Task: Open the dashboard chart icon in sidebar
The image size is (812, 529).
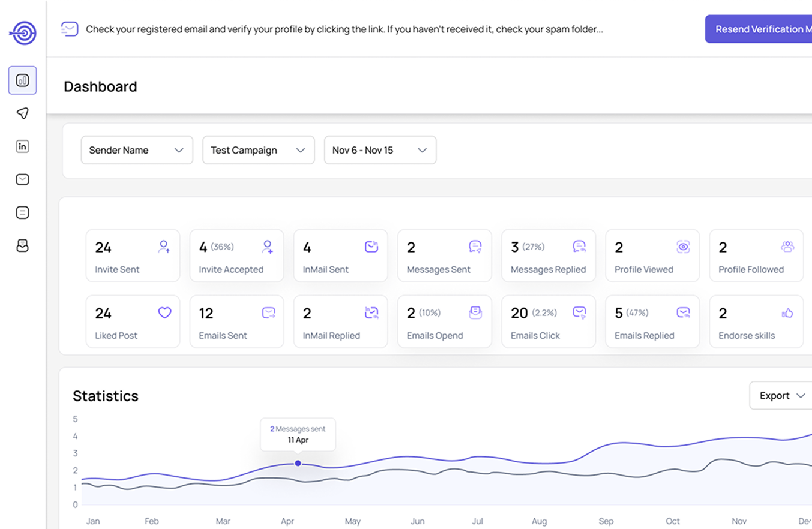Action: click(x=23, y=80)
